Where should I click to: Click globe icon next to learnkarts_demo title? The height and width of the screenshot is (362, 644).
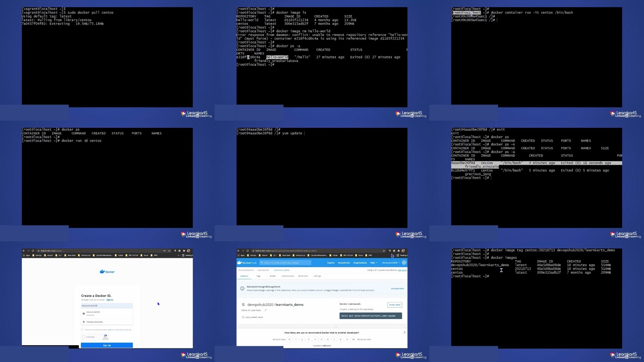pos(243,305)
